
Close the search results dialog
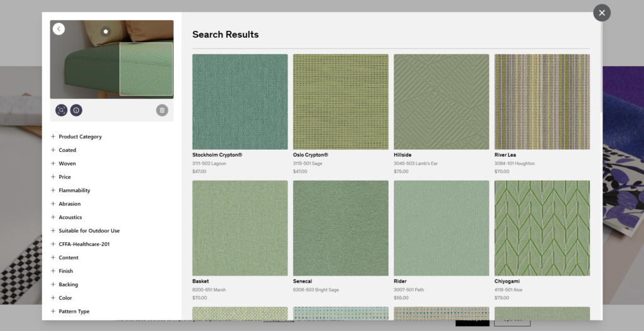602,13
